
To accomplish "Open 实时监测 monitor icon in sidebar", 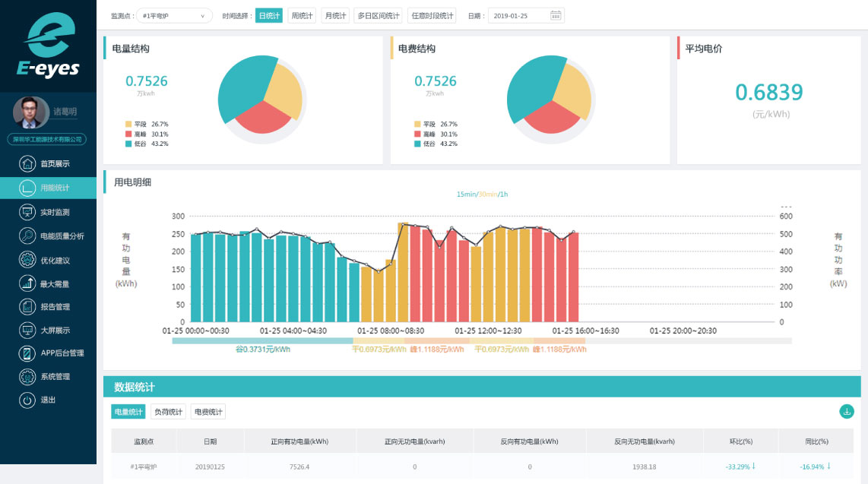I will point(27,212).
